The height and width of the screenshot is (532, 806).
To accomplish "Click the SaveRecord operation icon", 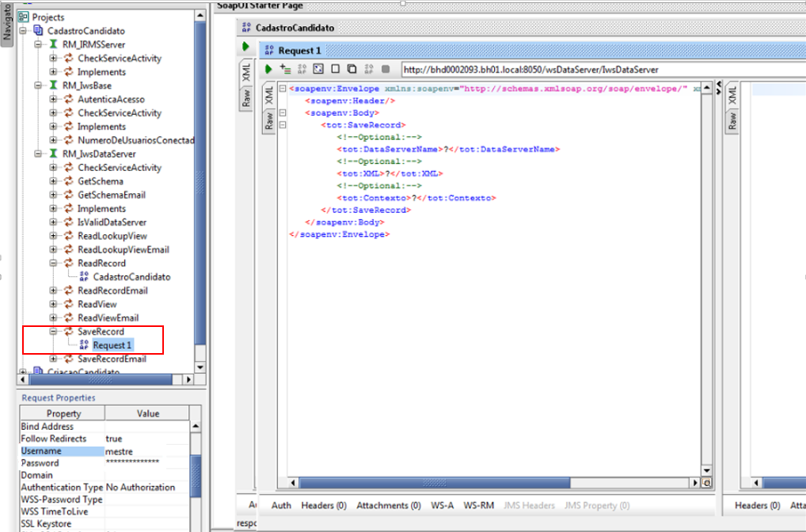I will (69, 332).
